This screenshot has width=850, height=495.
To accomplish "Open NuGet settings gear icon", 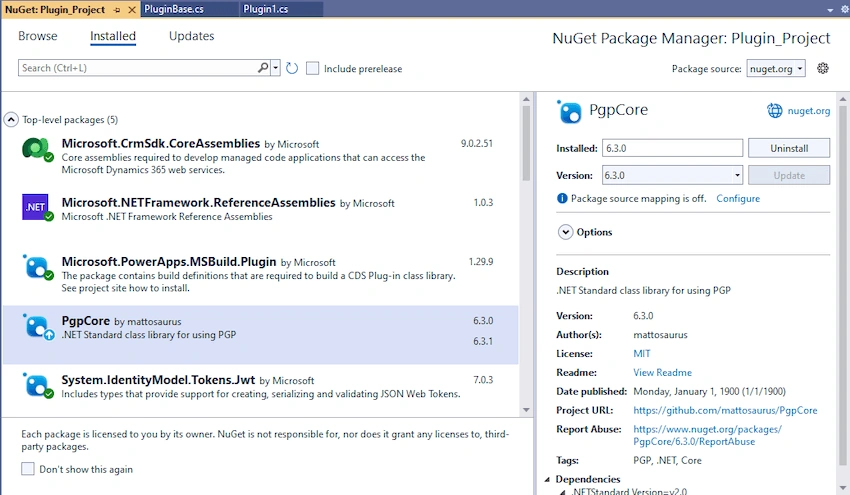I will [822, 68].
